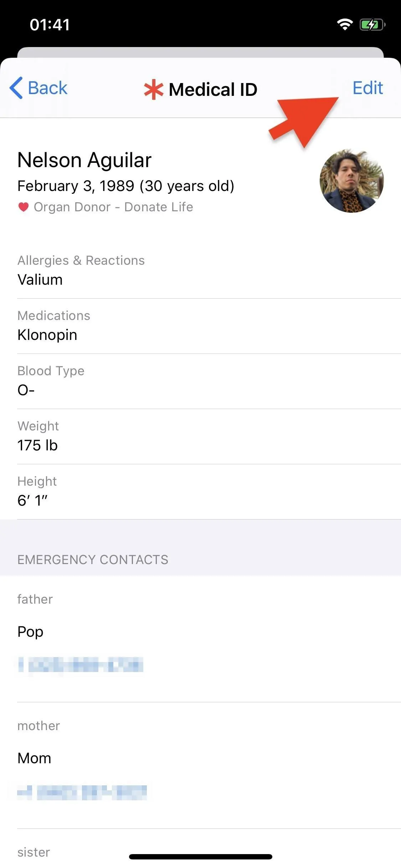
Task: Call Mom's blurred phone number
Action: [x=82, y=792]
